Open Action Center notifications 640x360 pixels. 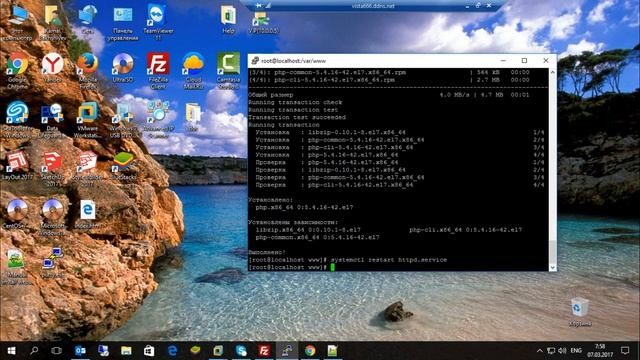pos(625,351)
